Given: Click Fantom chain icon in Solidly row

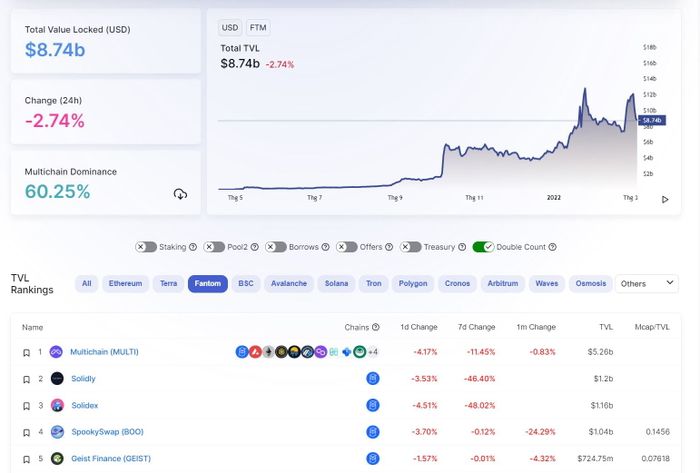Looking at the screenshot, I should coord(373,378).
